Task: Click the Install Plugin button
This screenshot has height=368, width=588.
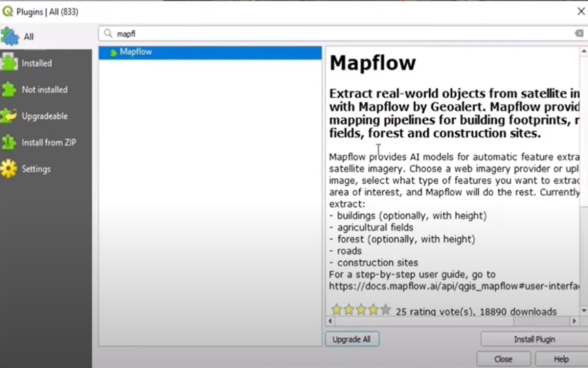Action: (x=534, y=339)
